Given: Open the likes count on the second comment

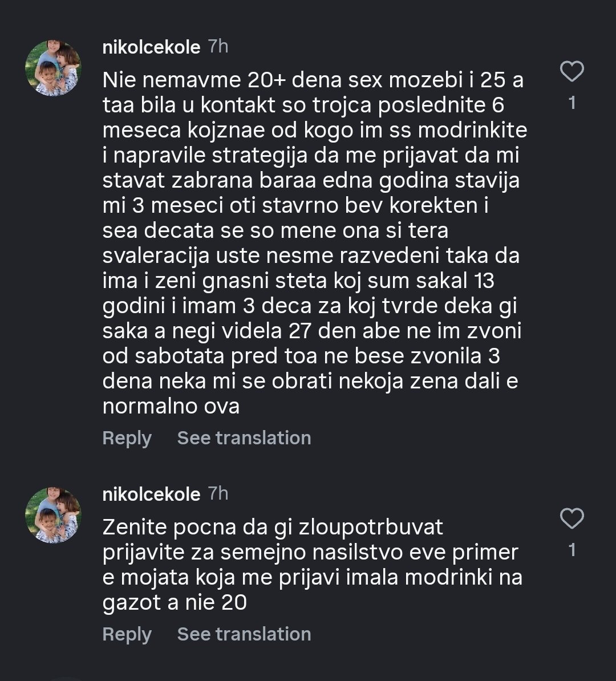Looking at the screenshot, I should pos(572,550).
